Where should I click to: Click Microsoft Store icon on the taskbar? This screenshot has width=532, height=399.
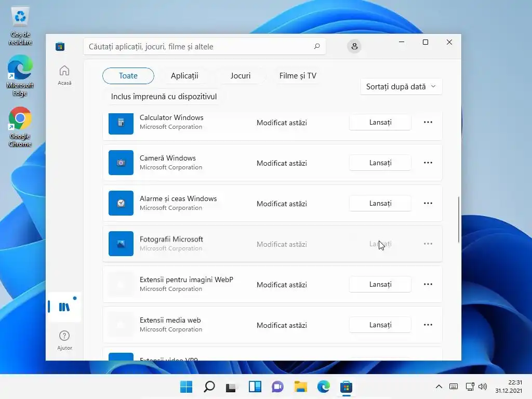coord(346,387)
